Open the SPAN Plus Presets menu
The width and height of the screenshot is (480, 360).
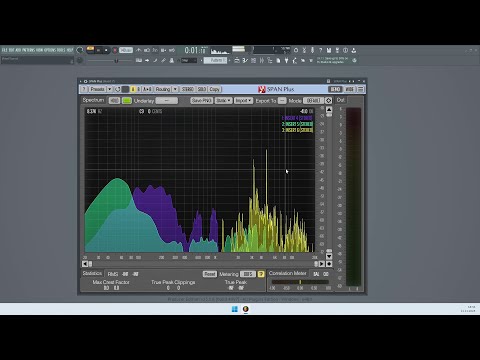(x=97, y=89)
